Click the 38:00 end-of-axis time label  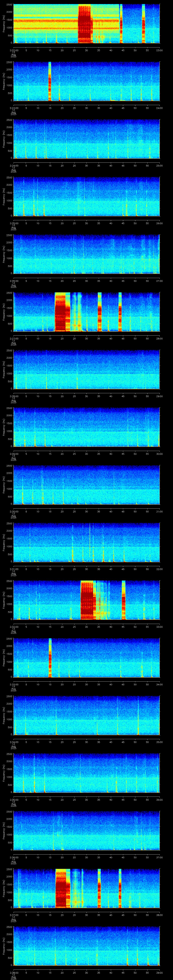pyautogui.click(x=159, y=915)
